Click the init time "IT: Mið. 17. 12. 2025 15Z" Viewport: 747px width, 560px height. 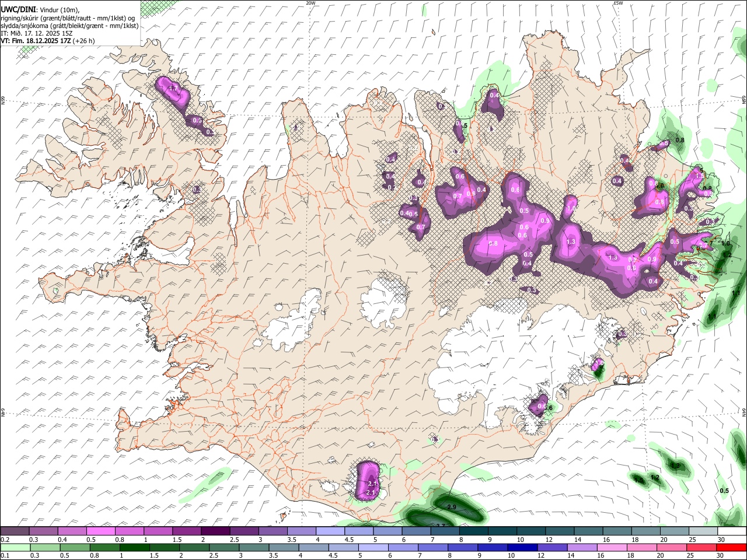[36, 33]
